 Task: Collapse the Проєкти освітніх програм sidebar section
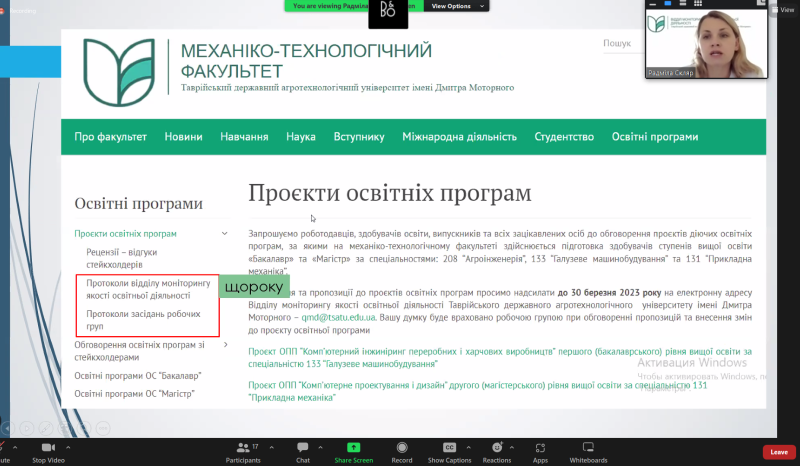tap(224, 234)
